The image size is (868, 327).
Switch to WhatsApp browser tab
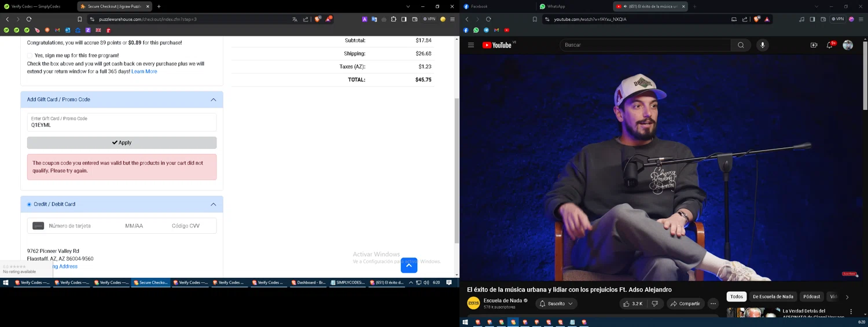click(573, 6)
